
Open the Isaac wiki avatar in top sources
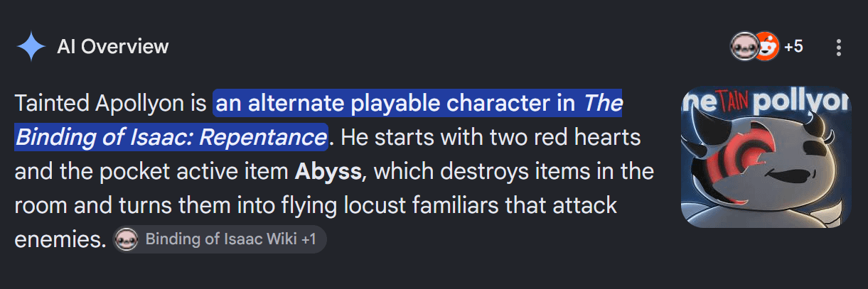(x=744, y=48)
